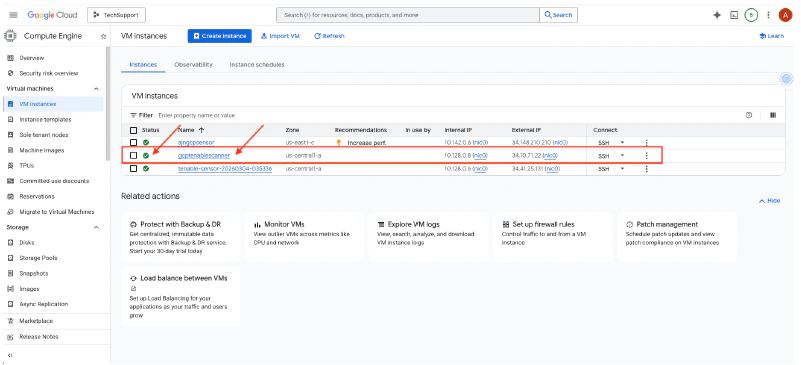Toggle the select-all checkbox in table header

[133, 130]
